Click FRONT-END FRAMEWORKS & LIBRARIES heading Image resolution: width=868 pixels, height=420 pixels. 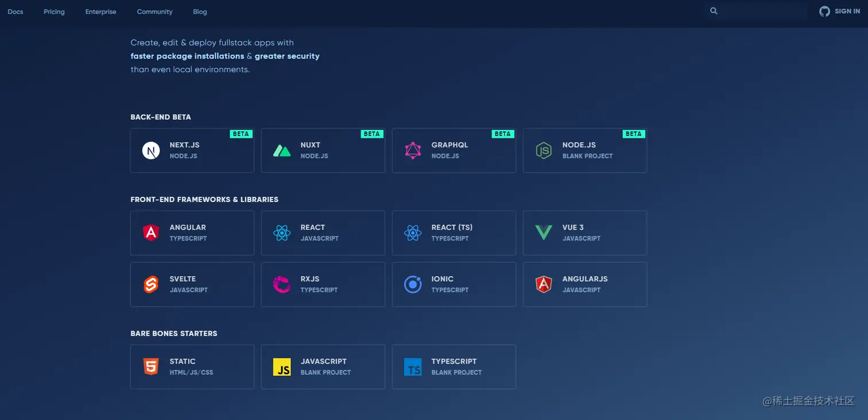click(204, 200)
